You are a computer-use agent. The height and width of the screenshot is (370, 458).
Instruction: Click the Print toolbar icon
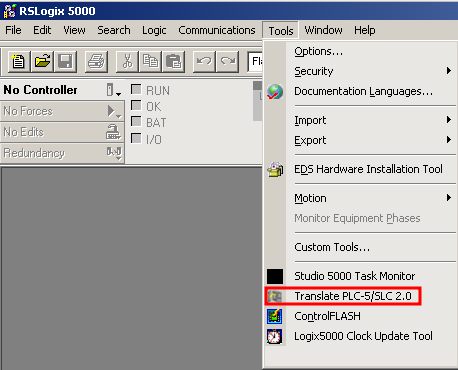96,62
